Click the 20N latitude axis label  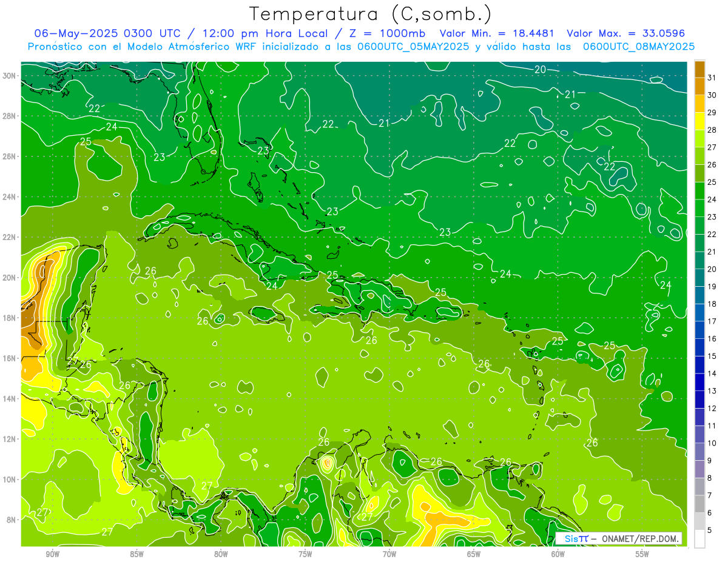point(9,278)
